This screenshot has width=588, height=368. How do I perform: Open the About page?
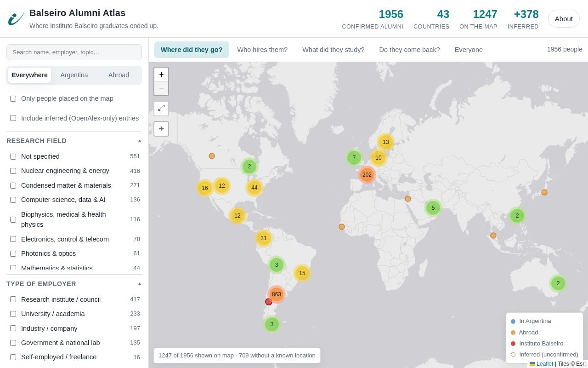click(x=564, y=19)
